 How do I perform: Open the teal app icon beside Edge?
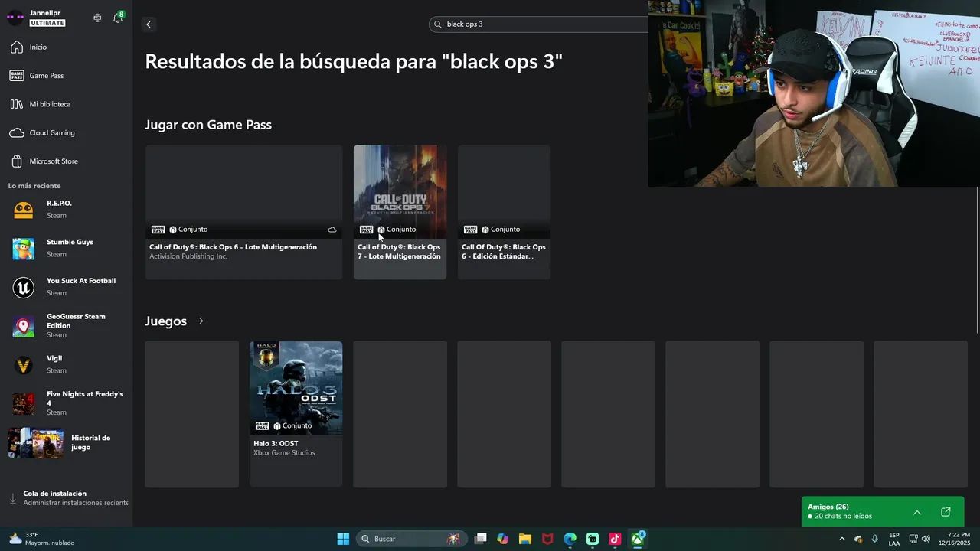(593, 539)
